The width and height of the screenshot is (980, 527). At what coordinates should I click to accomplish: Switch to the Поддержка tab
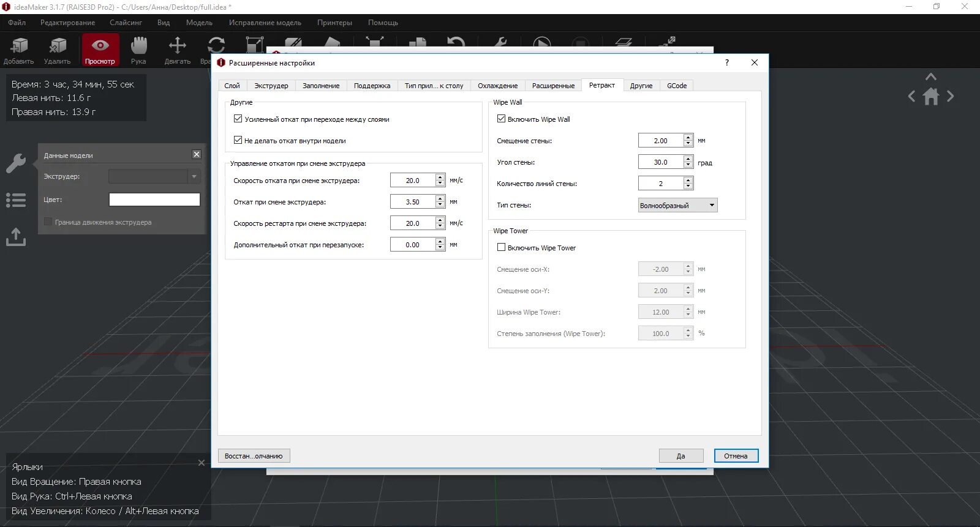372,86
